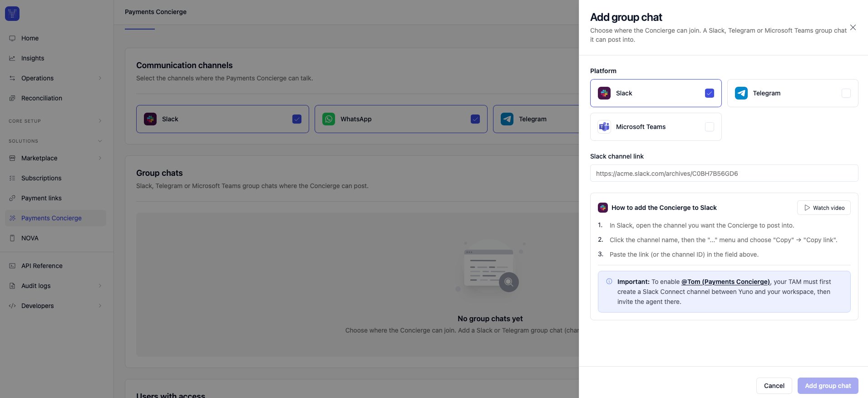Open API Reference from the sidebar
This screenshot has width=868, height=398.
coord(55,266)
